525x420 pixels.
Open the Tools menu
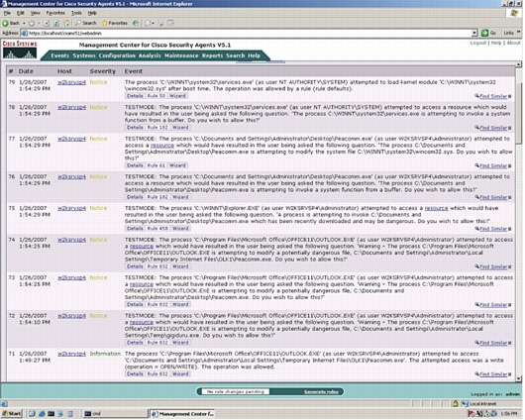(x=76, y=13)
